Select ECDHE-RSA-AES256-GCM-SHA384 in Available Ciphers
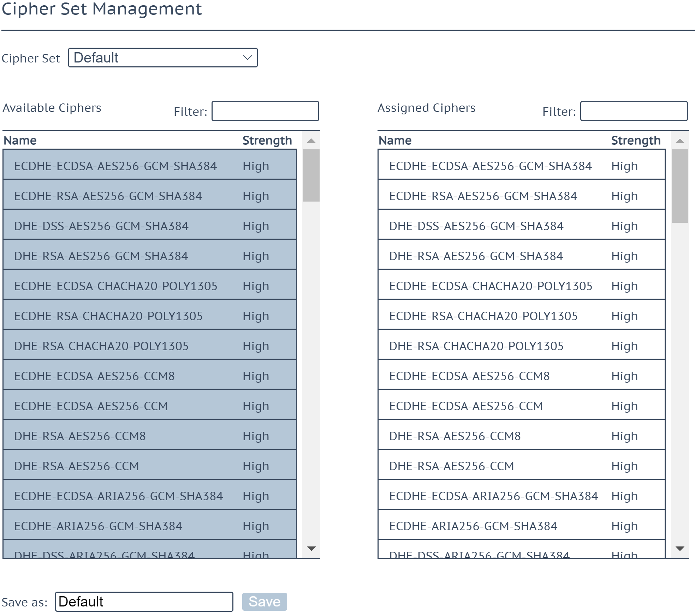 150,195
